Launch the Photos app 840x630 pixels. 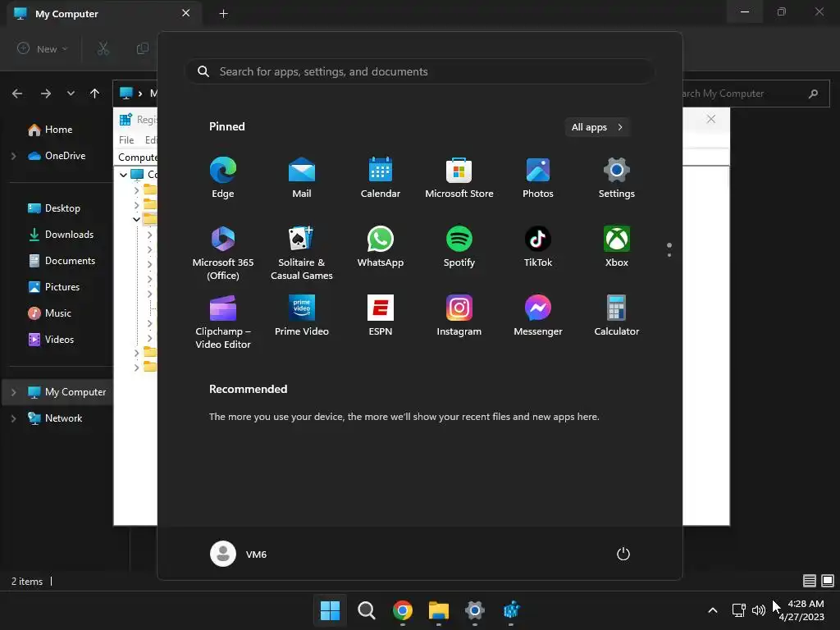pyautogui.click(x=538, y=178)
